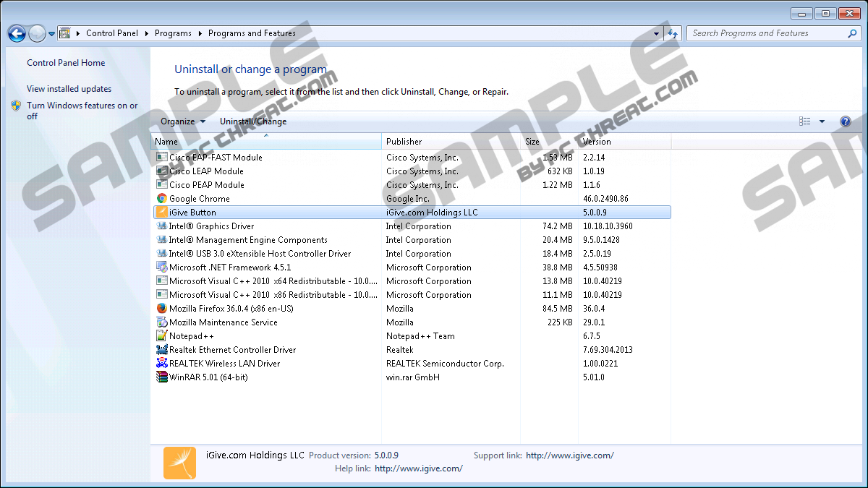
Task: Click the iGive dandelion logo in details pane
Action: coord(179,463)
